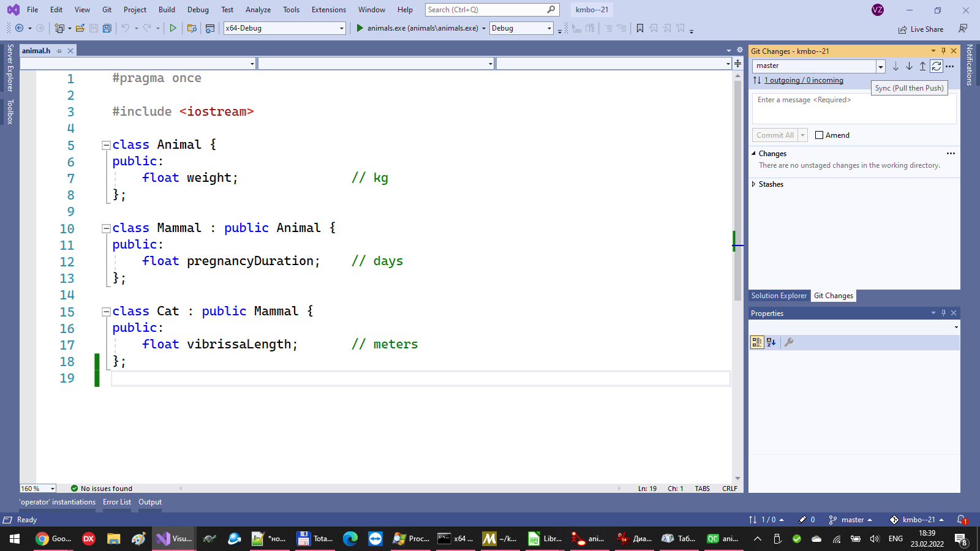This screenshot has width=980, height=551.
Task: Collapse the Cat class fold marker
Action: [105, 312]
